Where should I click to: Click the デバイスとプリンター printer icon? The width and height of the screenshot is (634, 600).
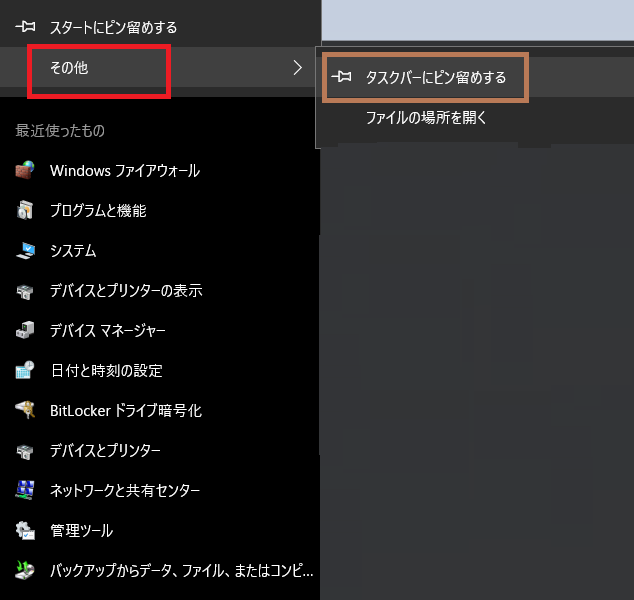click(x=25, y=451)
